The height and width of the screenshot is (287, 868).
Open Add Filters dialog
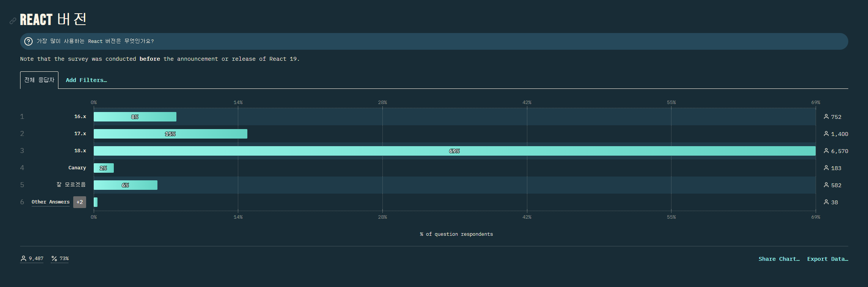pos(86,80)
